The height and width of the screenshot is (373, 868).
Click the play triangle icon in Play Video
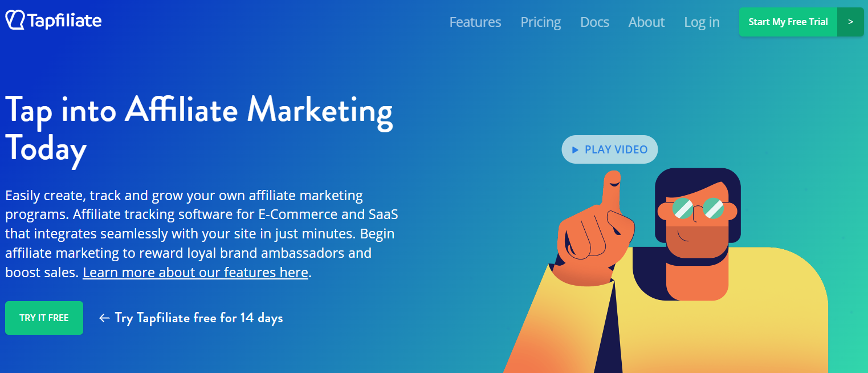(575, 150)
